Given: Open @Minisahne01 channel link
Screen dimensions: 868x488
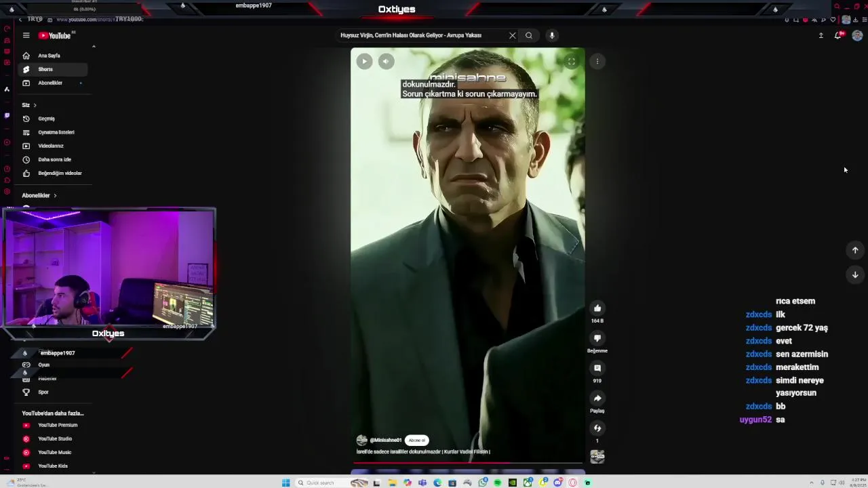Looking at the screenshot, I should [x=385, y=440].
